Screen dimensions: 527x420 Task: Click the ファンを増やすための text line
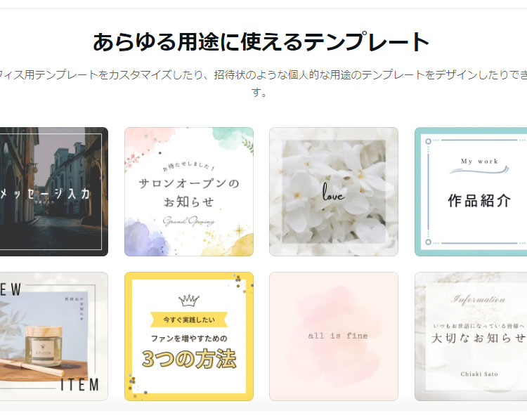click(x=189, y=339)
